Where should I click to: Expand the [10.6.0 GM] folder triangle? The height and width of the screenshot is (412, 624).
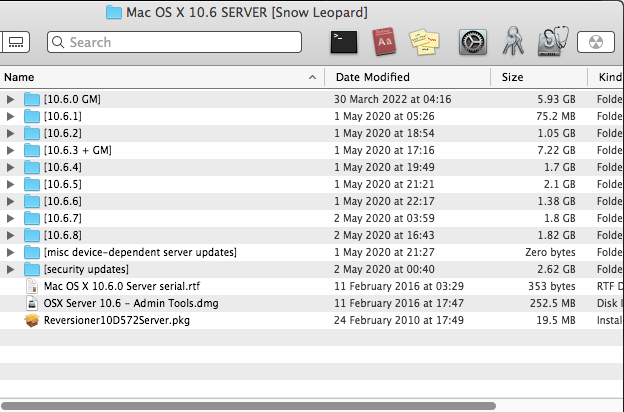click(10, 99)
